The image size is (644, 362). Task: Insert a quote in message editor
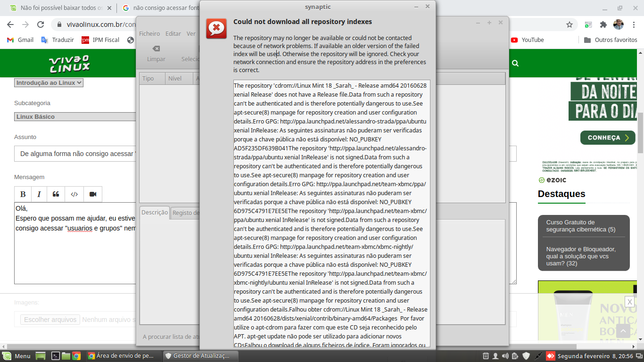(56, 194)
